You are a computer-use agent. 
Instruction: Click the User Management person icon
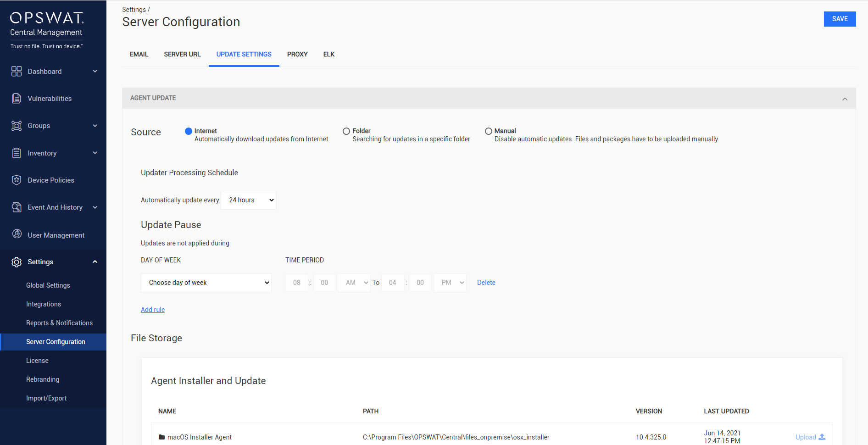point(17,234)
